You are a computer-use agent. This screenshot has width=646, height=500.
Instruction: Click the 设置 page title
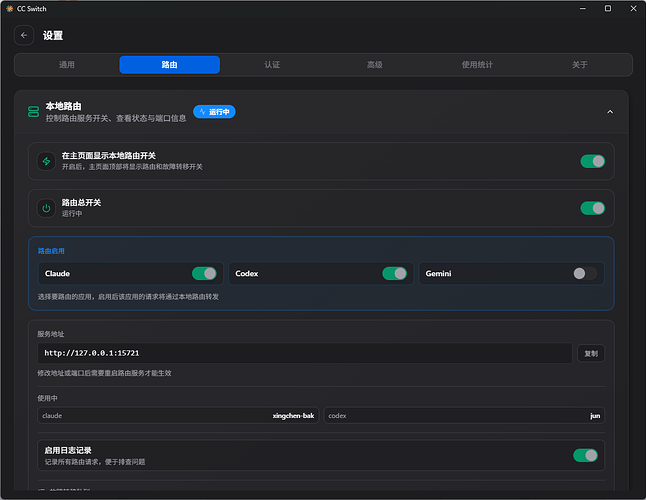53,35
